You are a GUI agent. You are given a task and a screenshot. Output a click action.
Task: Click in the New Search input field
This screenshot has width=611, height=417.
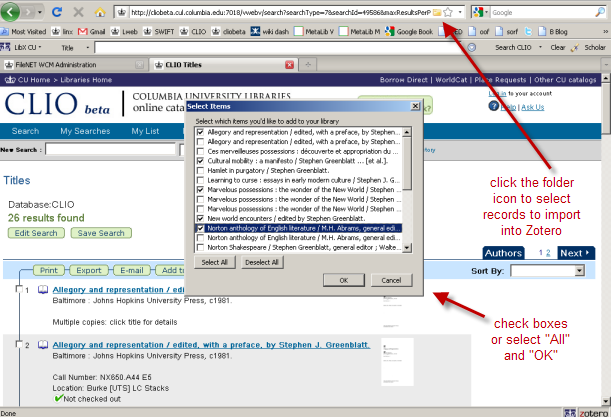click(110, 149)
